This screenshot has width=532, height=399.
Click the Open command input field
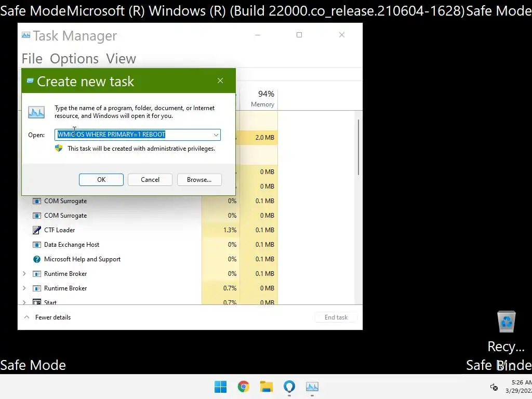click(137, 135)
